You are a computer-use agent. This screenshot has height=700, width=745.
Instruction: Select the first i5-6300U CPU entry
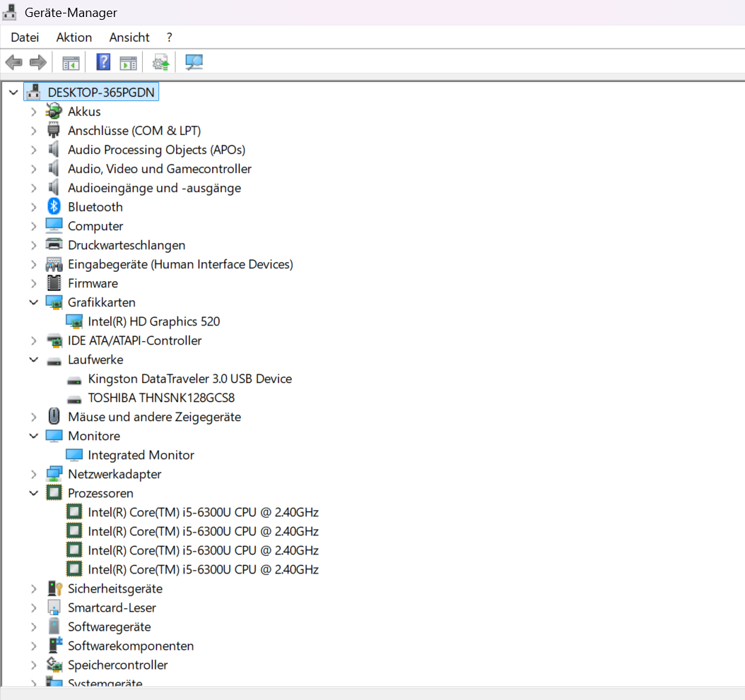[203, 512]
